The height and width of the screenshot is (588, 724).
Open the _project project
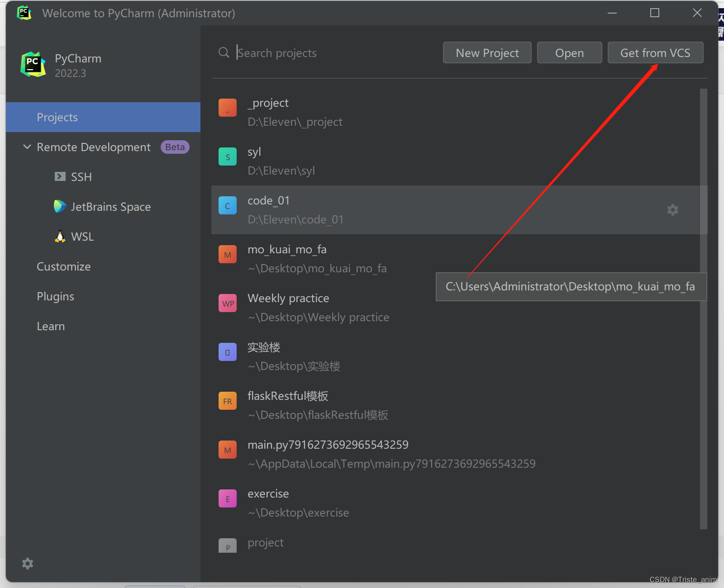coord(456,112)
